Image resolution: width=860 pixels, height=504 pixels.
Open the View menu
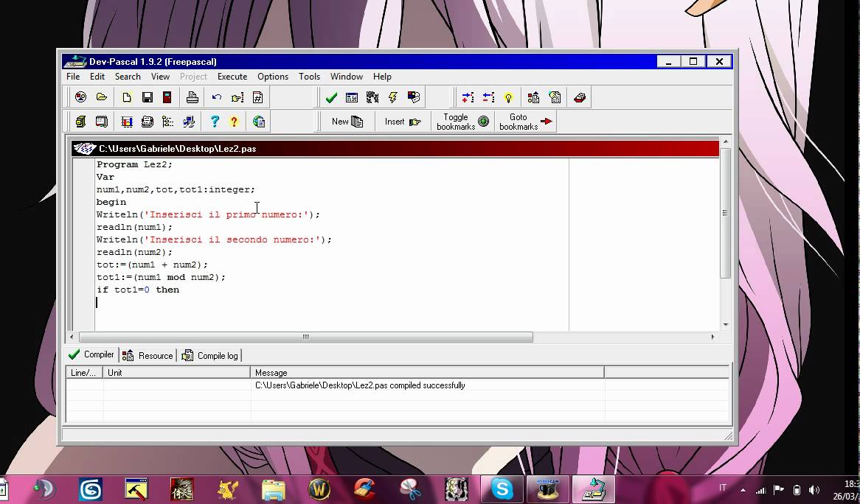(160, 77)
